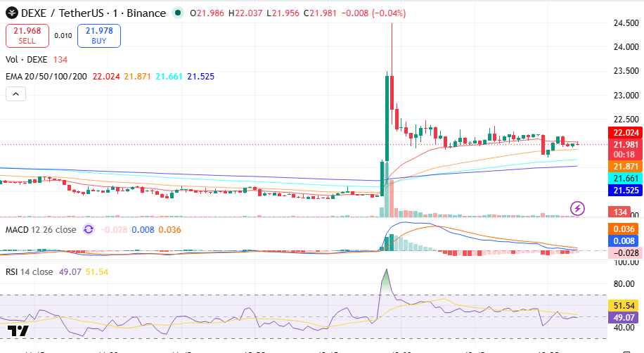
Task: Click the yellow RSI 51.54 axis label
Action: [x=624, y=306]
